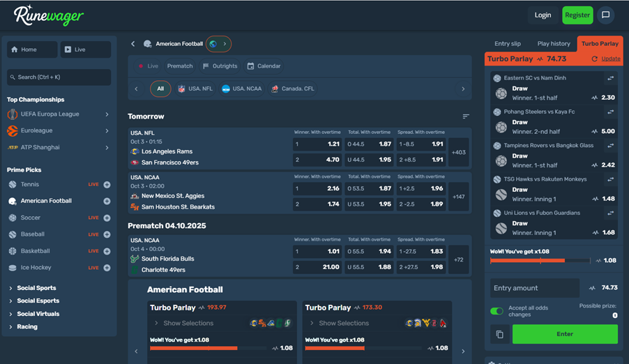Select the Turbo Parlay tab

point(600,44)
